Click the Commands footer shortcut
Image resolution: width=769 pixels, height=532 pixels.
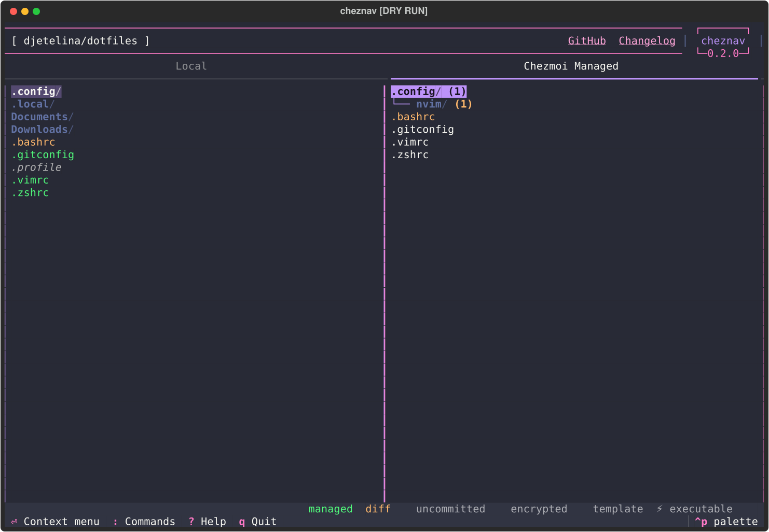coord(144,522)
